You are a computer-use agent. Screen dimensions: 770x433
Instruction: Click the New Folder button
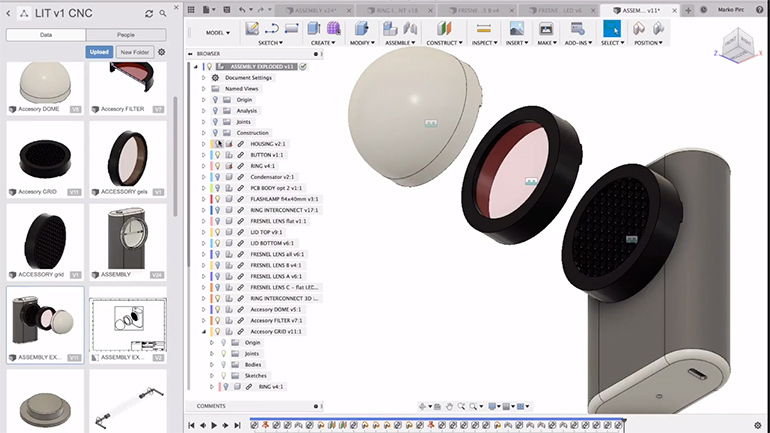(133, 51)
